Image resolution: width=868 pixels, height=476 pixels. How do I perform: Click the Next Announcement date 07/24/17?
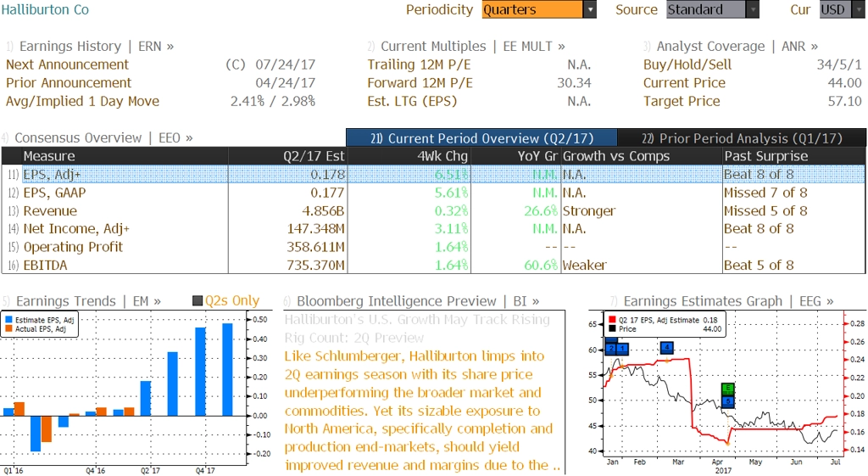coord(285,64)
